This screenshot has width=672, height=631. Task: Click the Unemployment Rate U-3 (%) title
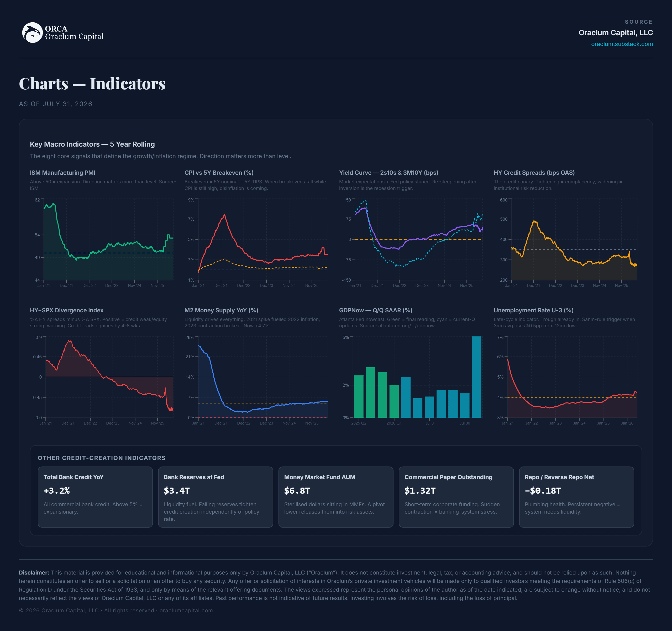[533, 310]
